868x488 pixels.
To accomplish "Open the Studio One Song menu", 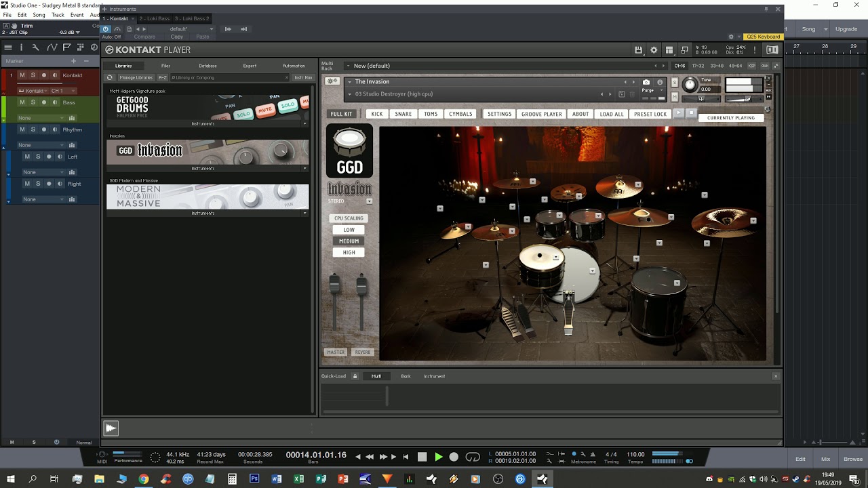I will (39, 15).
